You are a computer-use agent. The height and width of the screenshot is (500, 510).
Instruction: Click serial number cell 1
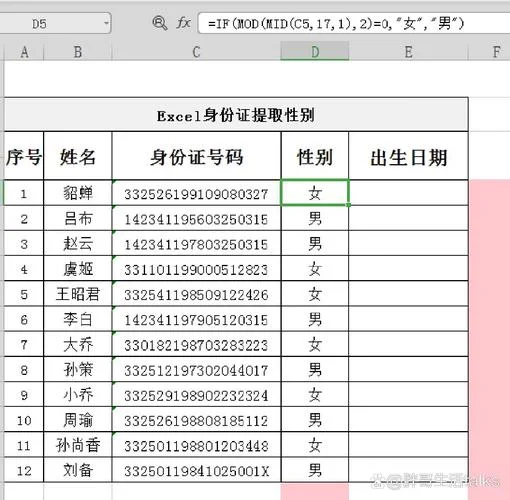point(24,194)
